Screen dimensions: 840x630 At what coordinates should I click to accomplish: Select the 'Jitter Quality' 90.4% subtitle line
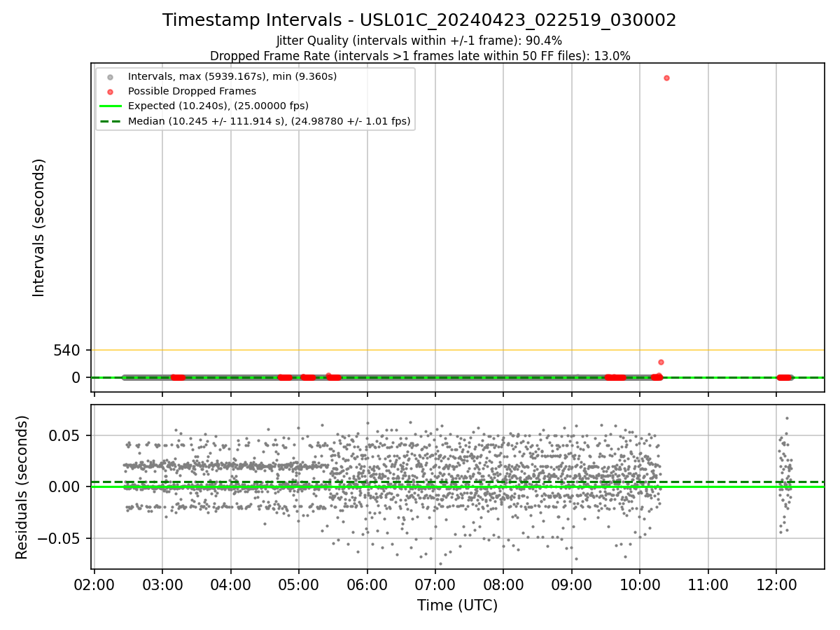(x=419, y=41)
